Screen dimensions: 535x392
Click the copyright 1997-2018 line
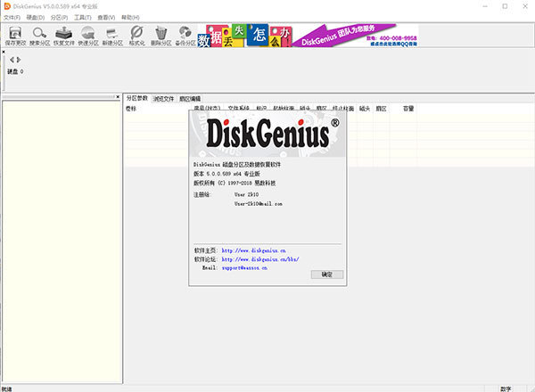(x=235, y=183)
